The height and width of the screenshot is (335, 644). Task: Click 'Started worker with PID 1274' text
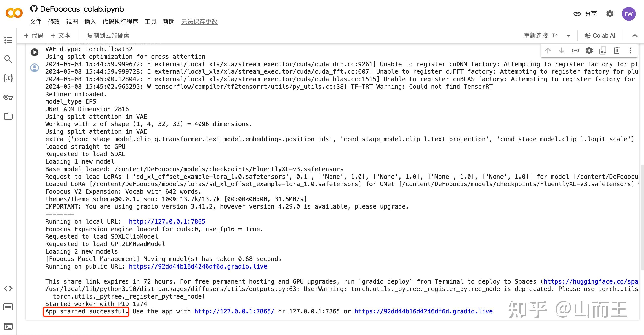coord(96,304)
